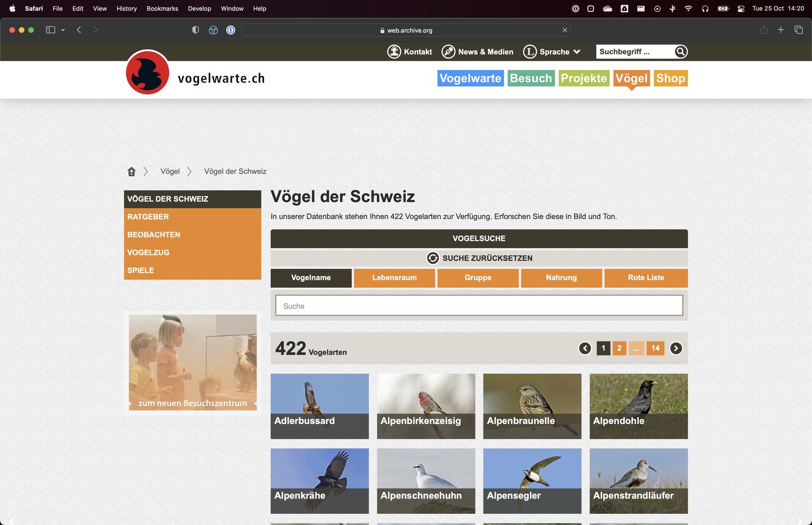Go back with Safari back arrow
Screen dimensions: 812x525
click(79, 30)
